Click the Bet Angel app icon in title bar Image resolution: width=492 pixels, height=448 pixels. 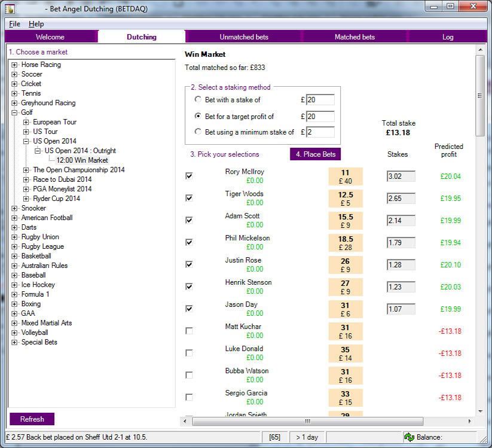point(10,8)
